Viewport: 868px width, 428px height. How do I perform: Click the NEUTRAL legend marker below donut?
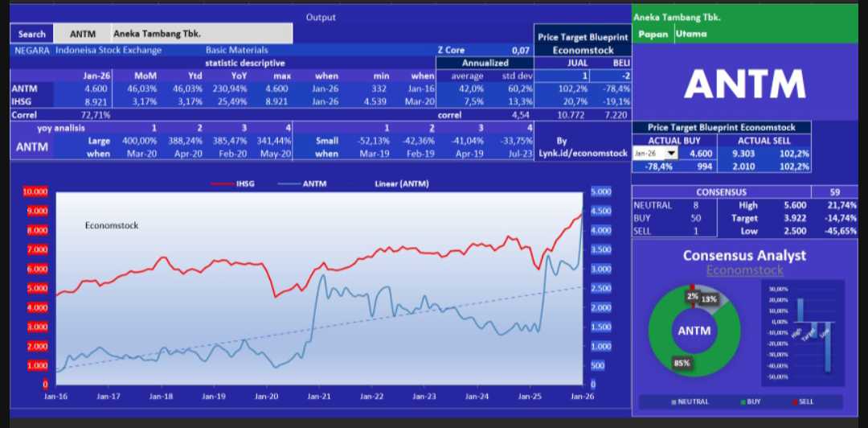tap(690, 401)
